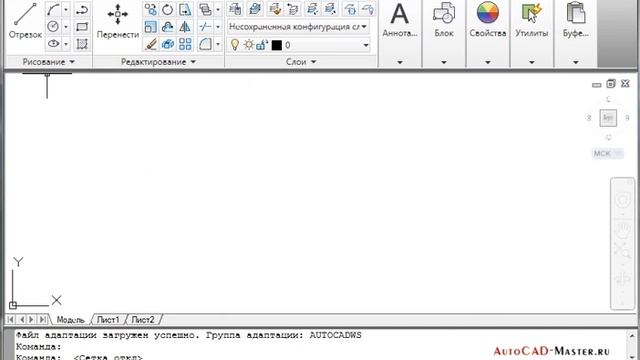The width and height of the screenshot is (640, 360).
Task: Choose the Fillet tool icon
Action: [x=205, y=44]
